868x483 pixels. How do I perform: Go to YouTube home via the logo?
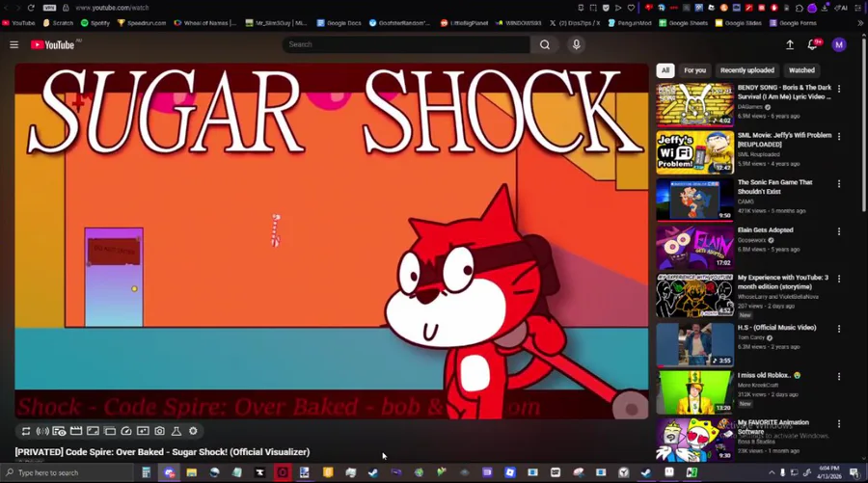coord(53,44)
